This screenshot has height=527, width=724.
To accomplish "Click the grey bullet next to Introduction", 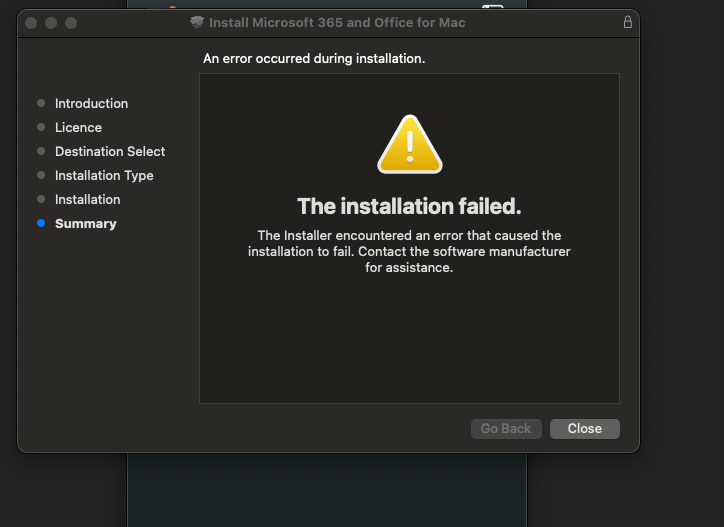I will [41, 103].
